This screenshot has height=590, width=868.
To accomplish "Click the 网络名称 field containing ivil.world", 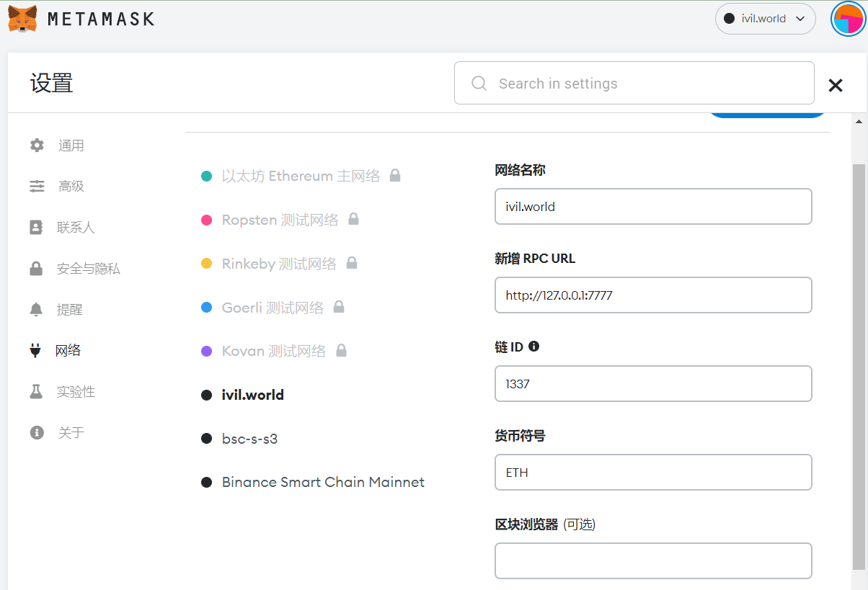I will pyautogui.click(x=653, y=207).
